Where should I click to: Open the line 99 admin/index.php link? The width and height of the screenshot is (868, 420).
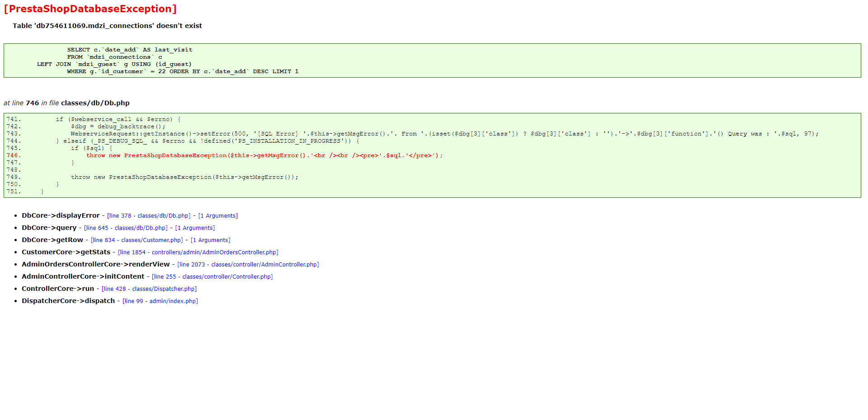(x=160, y=301)
